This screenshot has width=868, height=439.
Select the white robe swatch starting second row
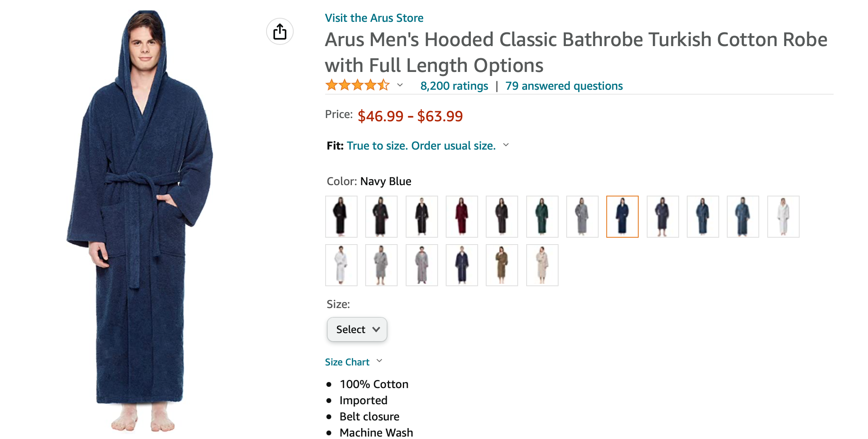click(341, 265)
